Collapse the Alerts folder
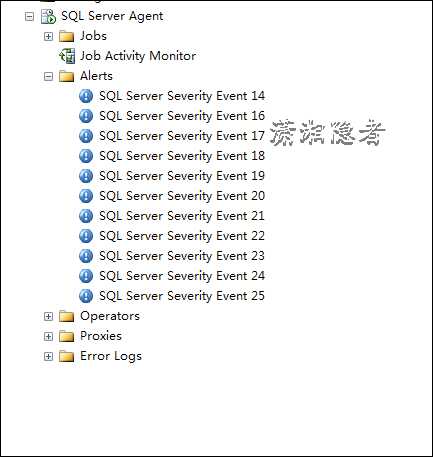 pos(48,76)
